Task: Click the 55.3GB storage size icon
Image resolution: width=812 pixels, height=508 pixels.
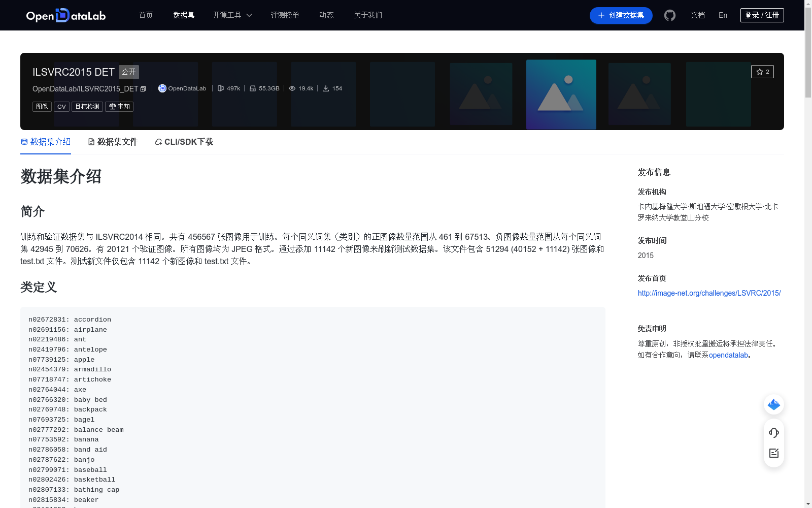Action: point(253,88)
